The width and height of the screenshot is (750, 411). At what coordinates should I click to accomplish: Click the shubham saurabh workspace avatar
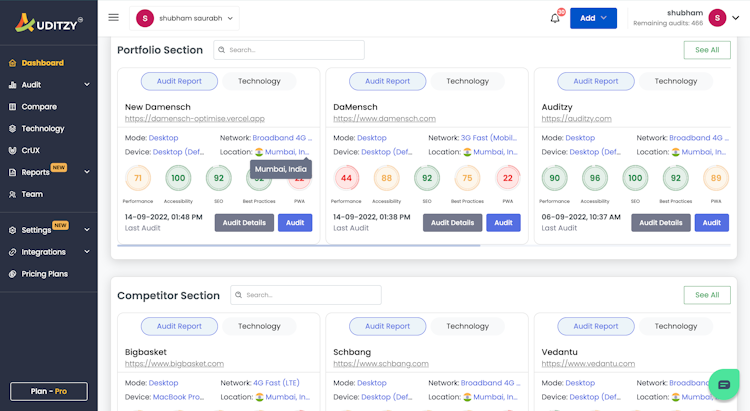(x=145, y=18)
